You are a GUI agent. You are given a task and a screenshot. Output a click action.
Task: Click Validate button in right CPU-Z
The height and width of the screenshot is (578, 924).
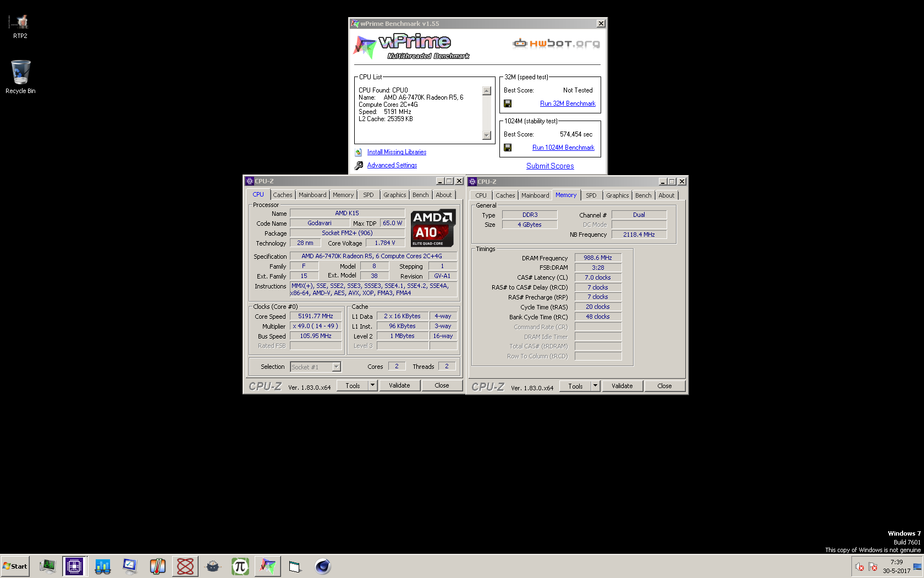623,386
